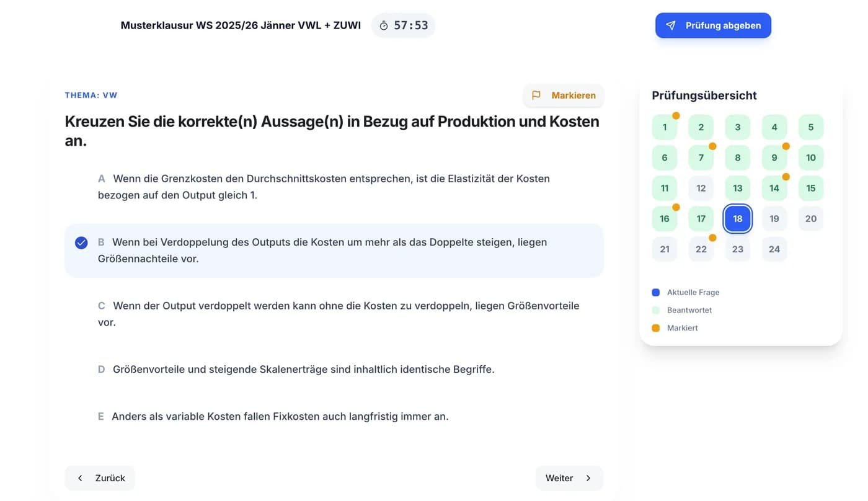This screenshot has width=868, height=501.
Task: Jump to question 21
Action: point(665,249)
